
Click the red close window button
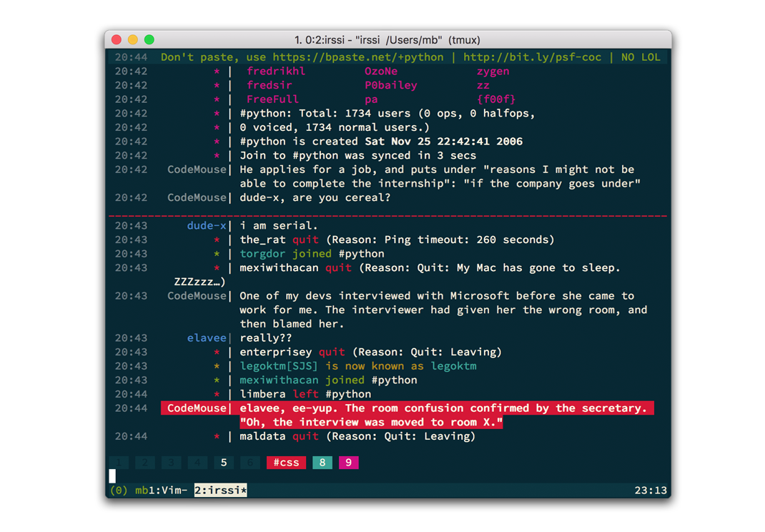[x=116, y=39]
